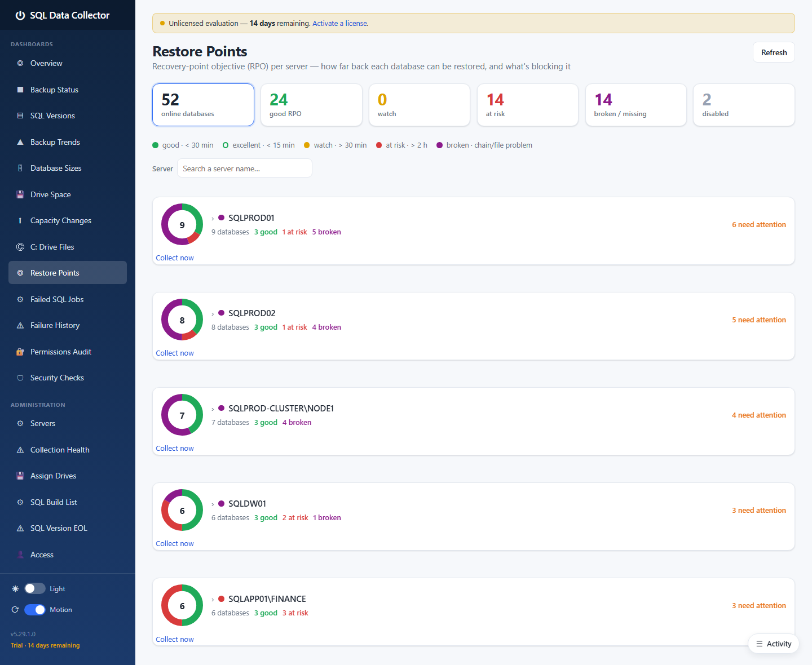Filter by 14 at risk card

[x=528, y=105]
